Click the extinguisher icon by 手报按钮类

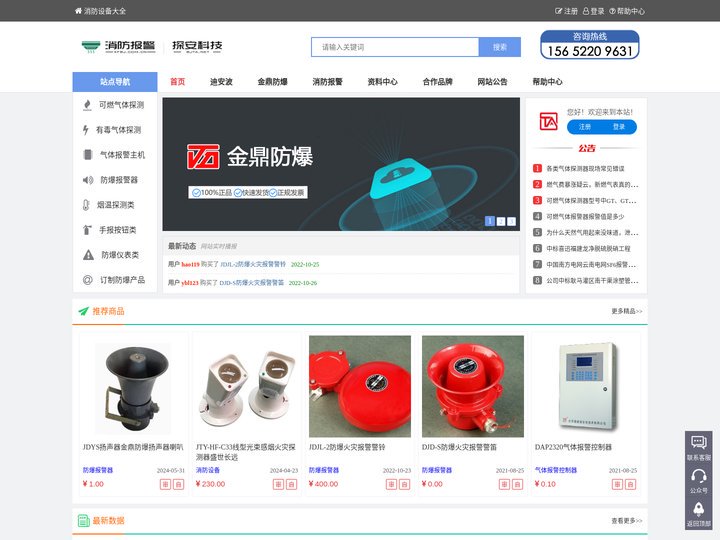point(87,230)
